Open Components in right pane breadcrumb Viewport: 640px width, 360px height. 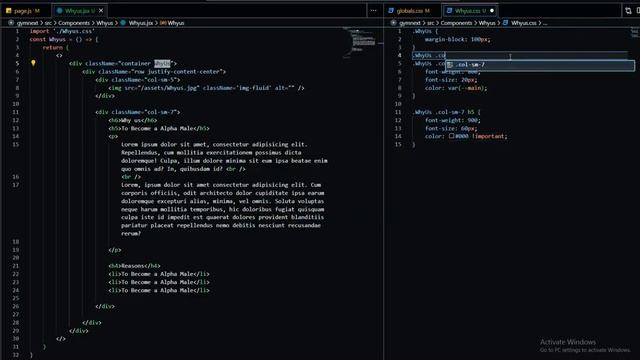coord(456,23)
